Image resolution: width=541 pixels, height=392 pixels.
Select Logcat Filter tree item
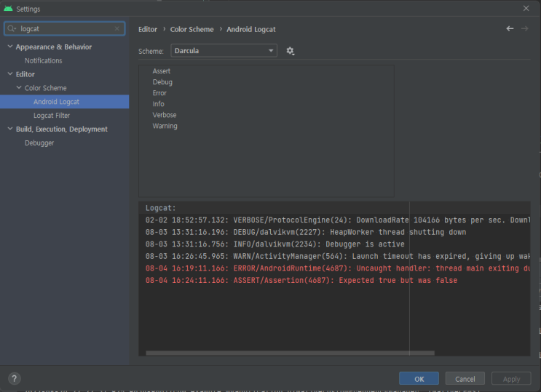(52, 116)
